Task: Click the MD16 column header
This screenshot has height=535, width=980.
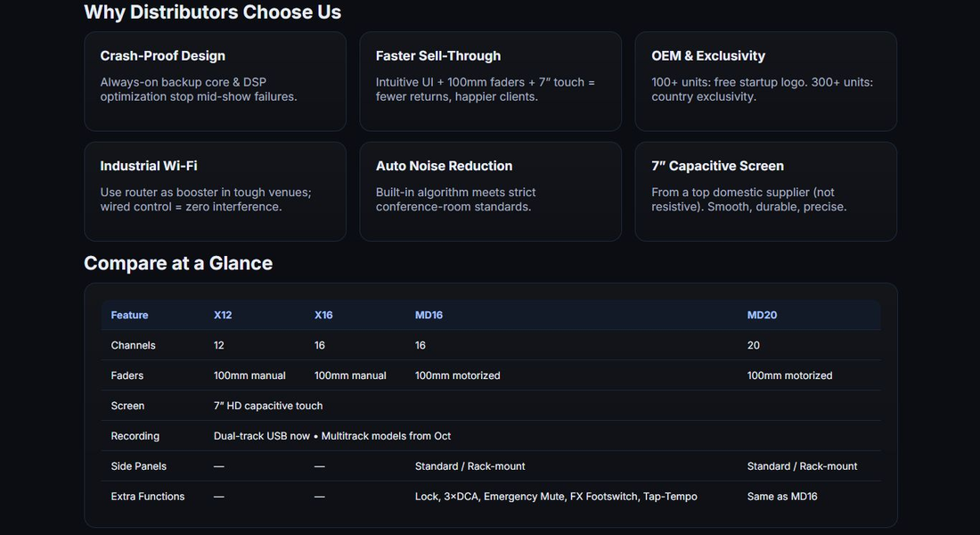Action: 429,315
